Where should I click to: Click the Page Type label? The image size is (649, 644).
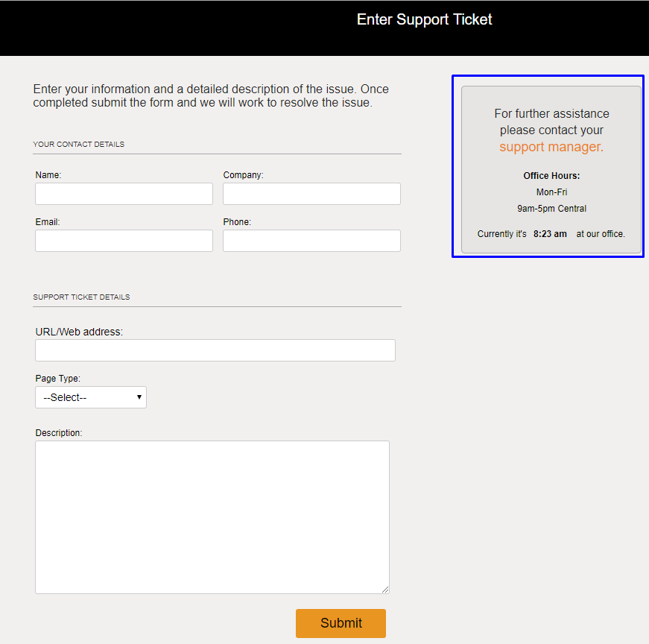click(x=58, y=379)
